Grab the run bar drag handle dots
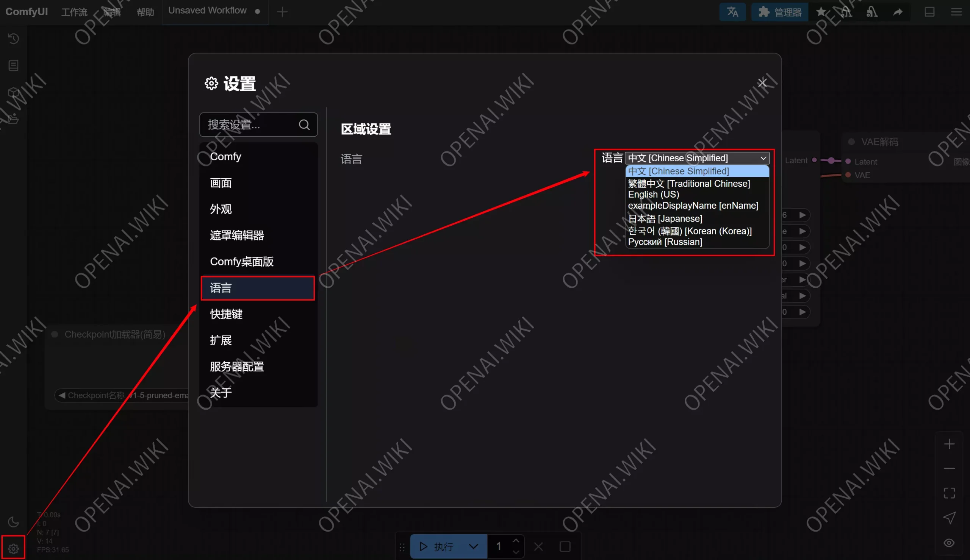The image size is (970, 560). click(402, 547)
